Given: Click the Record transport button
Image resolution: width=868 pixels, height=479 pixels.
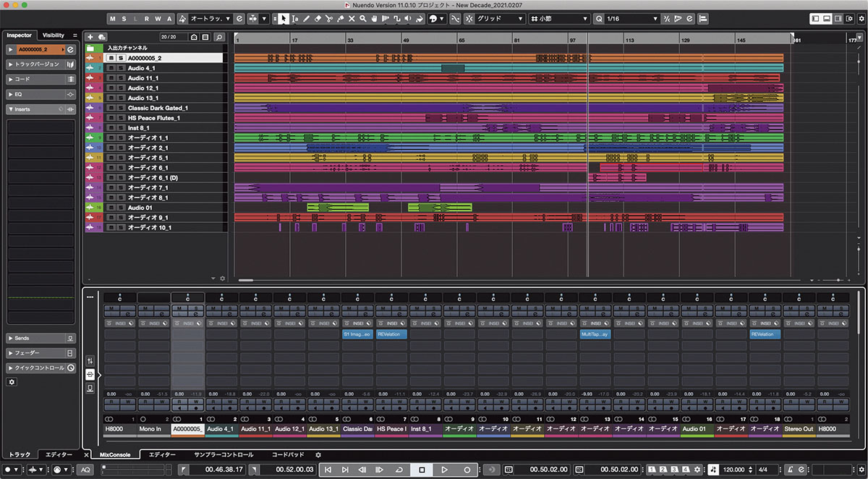Looking at the screenshot, I should 467,470.
